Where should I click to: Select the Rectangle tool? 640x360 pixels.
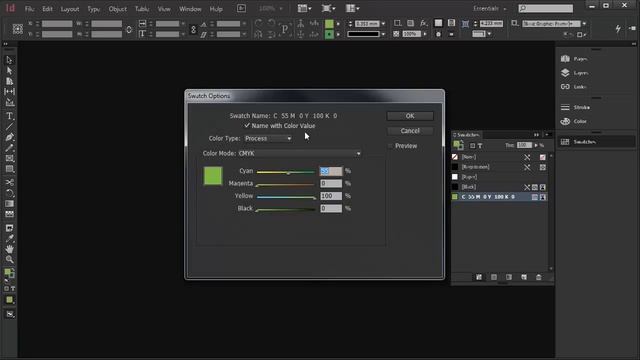pos(9,169)
